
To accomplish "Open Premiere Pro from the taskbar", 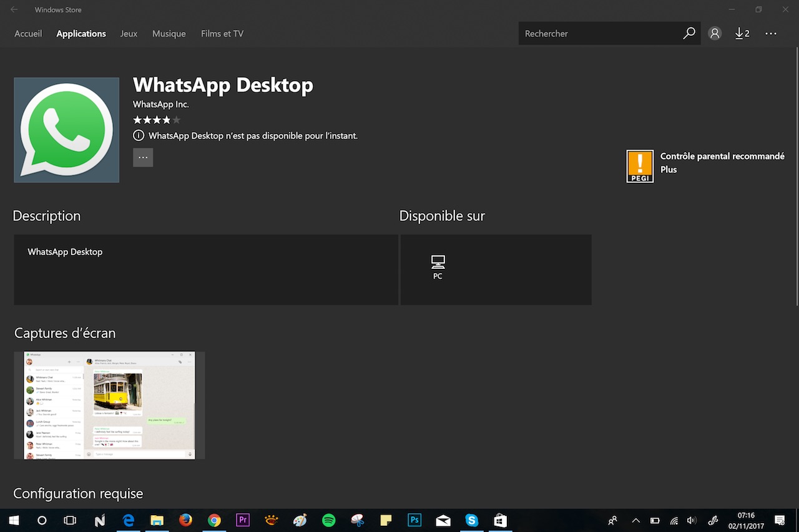I will pos(243,520).
